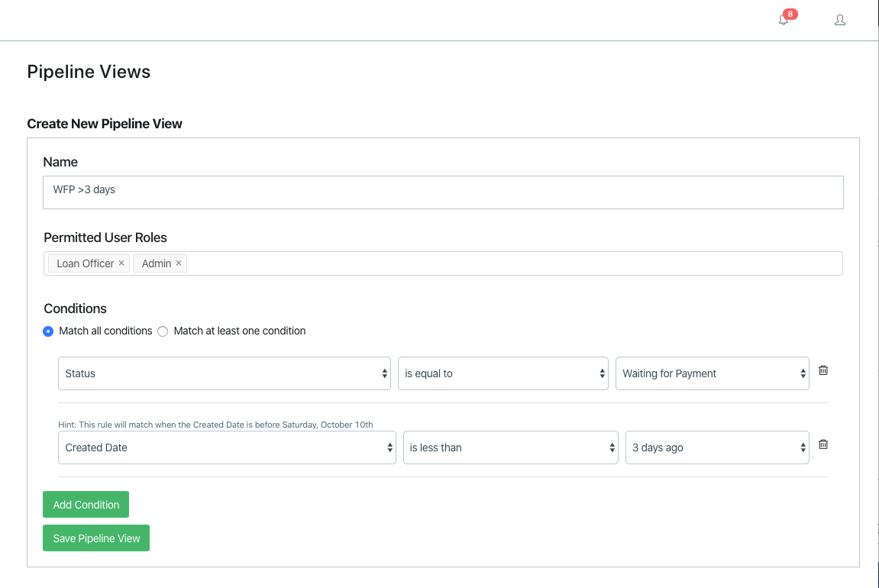Click the red notification count badge

coord(790,14)
